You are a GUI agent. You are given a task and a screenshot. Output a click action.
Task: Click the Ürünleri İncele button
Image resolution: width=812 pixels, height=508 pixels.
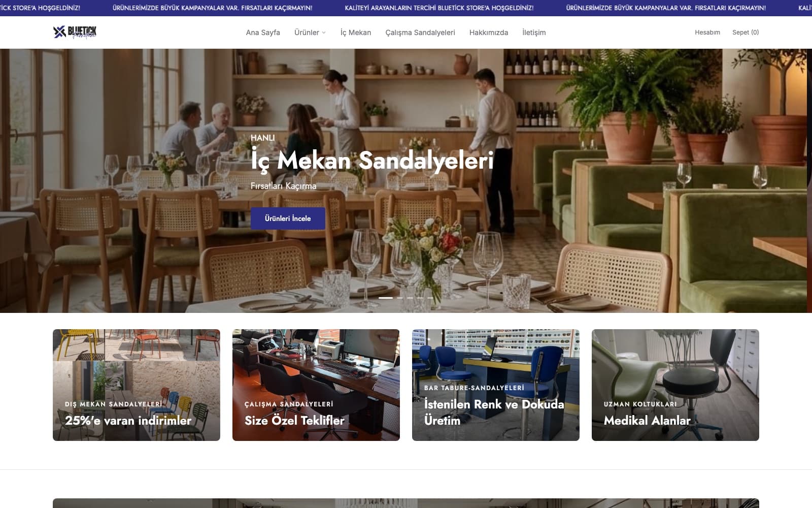(x=288, y=218)
